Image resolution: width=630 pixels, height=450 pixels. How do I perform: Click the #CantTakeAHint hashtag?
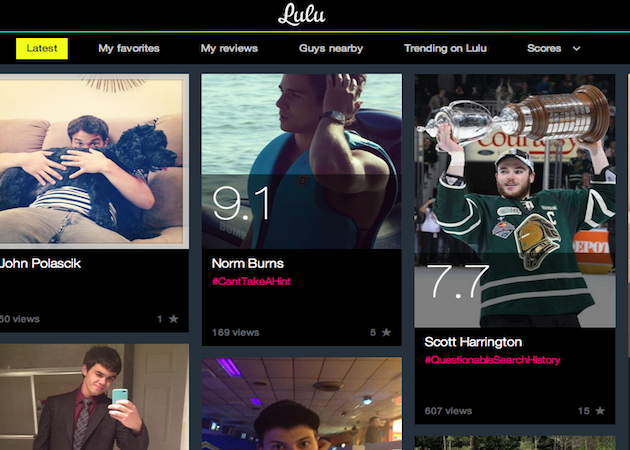tap(251, 281)
